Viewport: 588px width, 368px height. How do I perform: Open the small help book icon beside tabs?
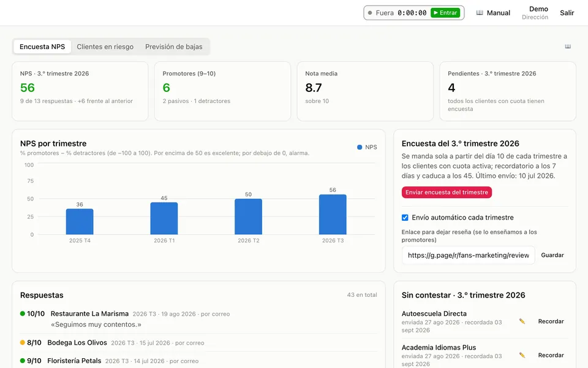coord(568,47)
